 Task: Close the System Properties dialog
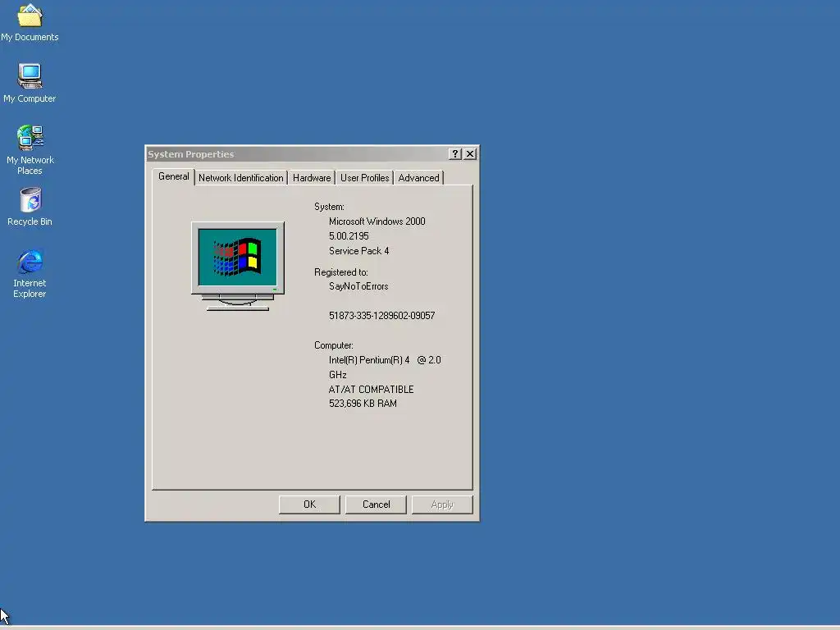pyautogui.click(x=470, y=154)
